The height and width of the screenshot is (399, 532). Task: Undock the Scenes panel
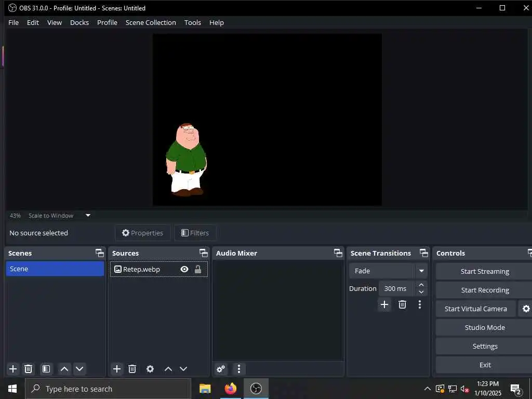(x=99, y=253)
